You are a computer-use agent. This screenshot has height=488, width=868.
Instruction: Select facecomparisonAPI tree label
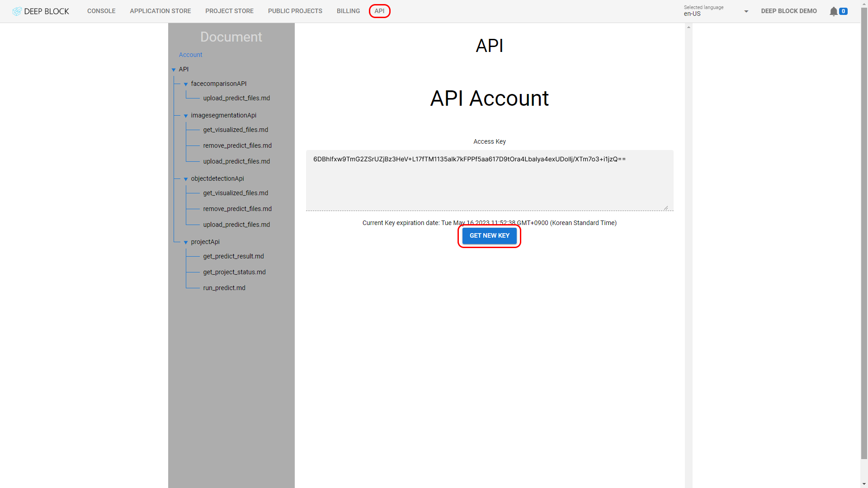pyautogui.click(x=219, y=84)
